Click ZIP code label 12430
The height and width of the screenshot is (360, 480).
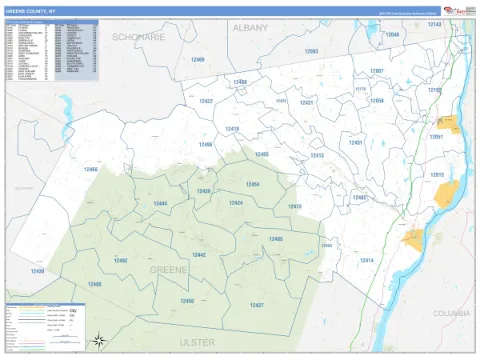click(x=37, y=271)
